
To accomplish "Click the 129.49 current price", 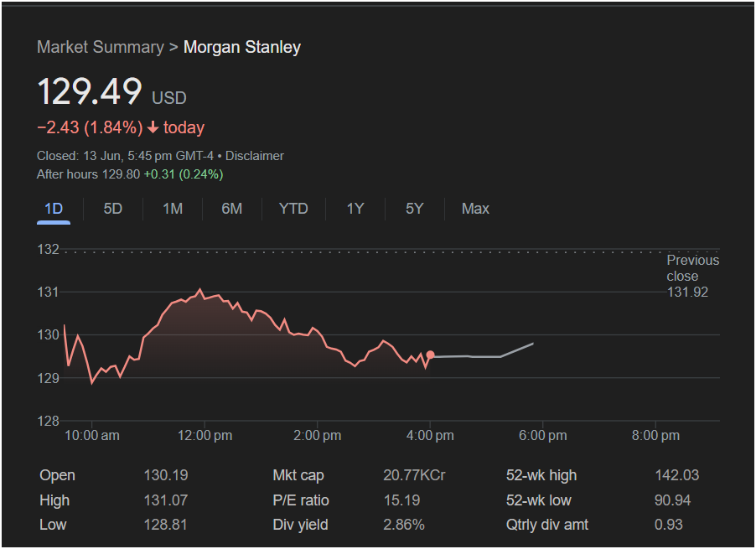I will click(90, 91).
